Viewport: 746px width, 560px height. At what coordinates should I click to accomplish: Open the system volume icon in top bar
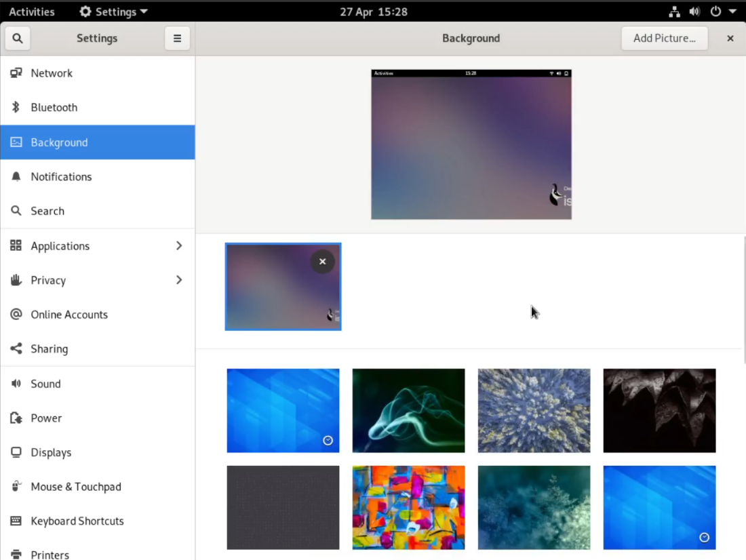click(694, 12)
